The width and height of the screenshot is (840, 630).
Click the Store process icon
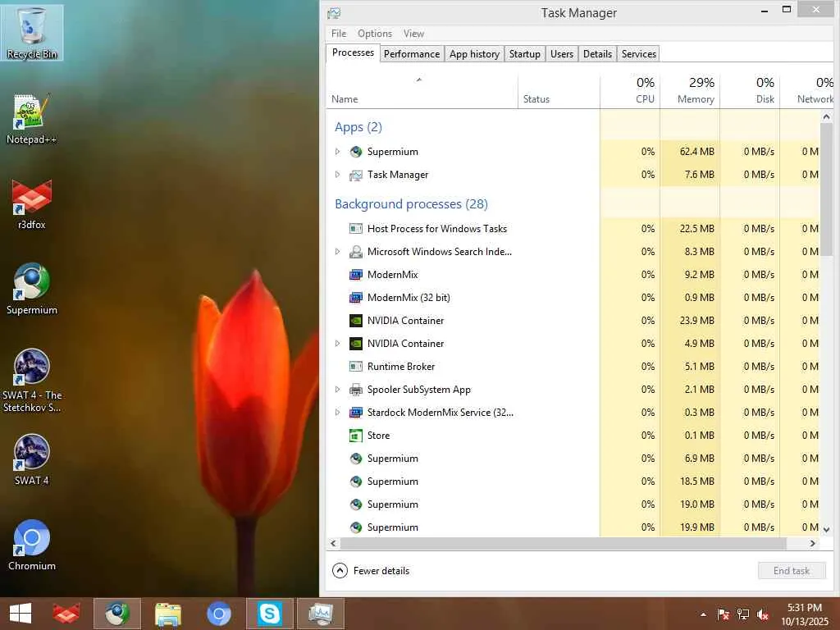pyautogui.click(x=356, y=436)
